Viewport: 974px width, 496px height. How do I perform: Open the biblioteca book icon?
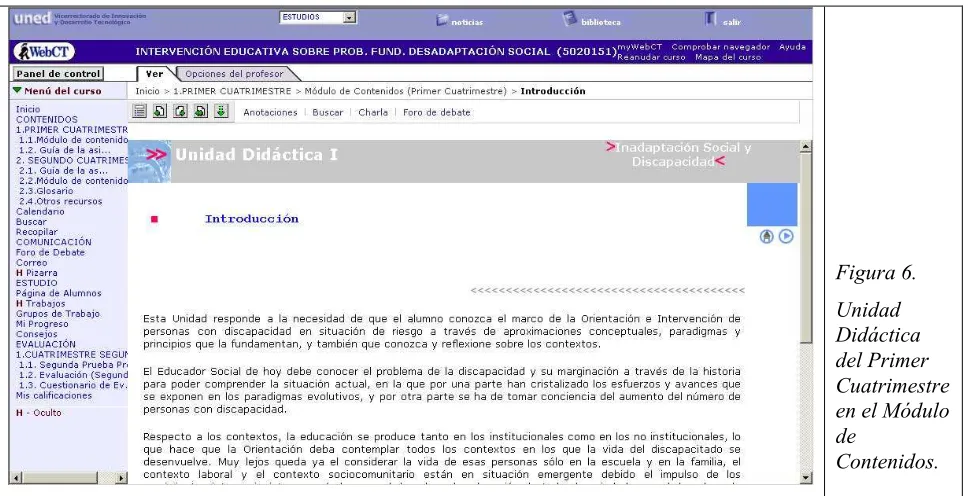[x=570, y=19]
